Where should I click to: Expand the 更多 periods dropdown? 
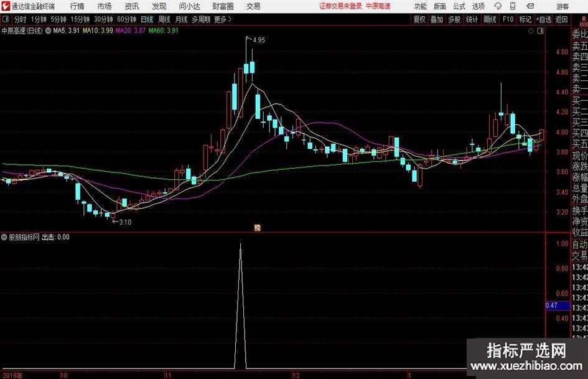pos(223,19)
